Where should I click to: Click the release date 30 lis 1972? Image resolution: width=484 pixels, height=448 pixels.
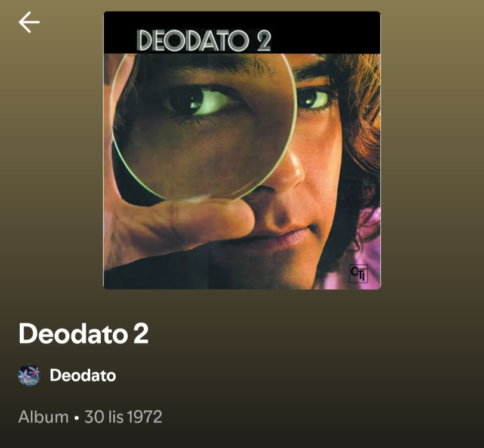(123, 417)
